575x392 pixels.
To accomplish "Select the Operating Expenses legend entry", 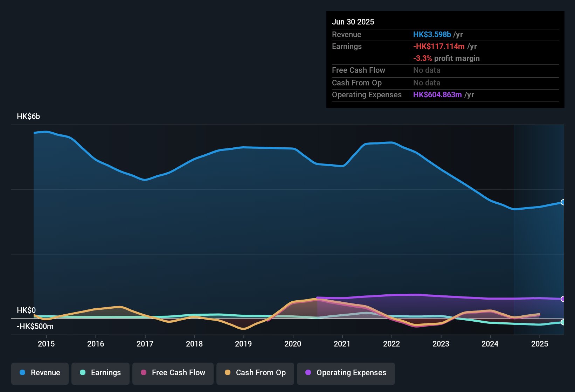I will click(346, 373).
